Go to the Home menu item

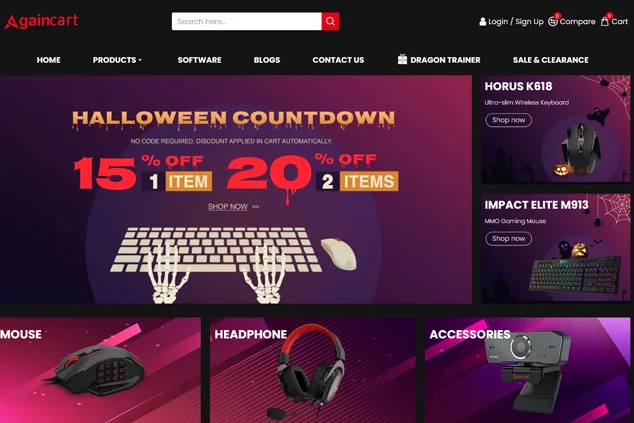[x=49, y=60]
